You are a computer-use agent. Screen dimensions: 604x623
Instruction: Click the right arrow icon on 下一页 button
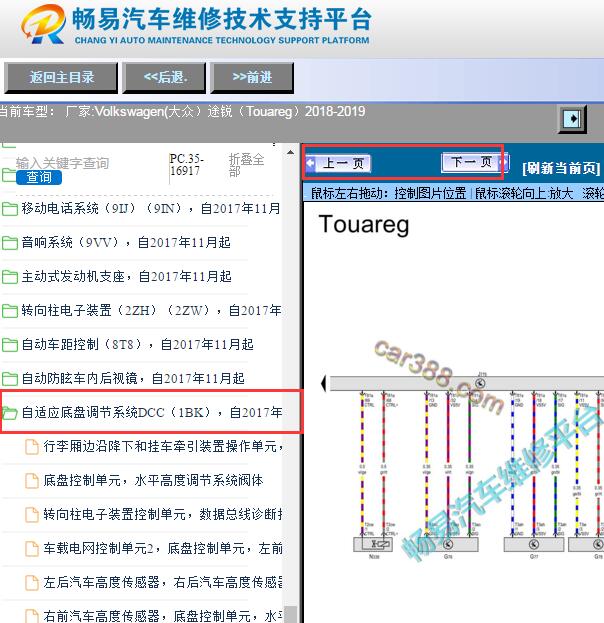504,162
